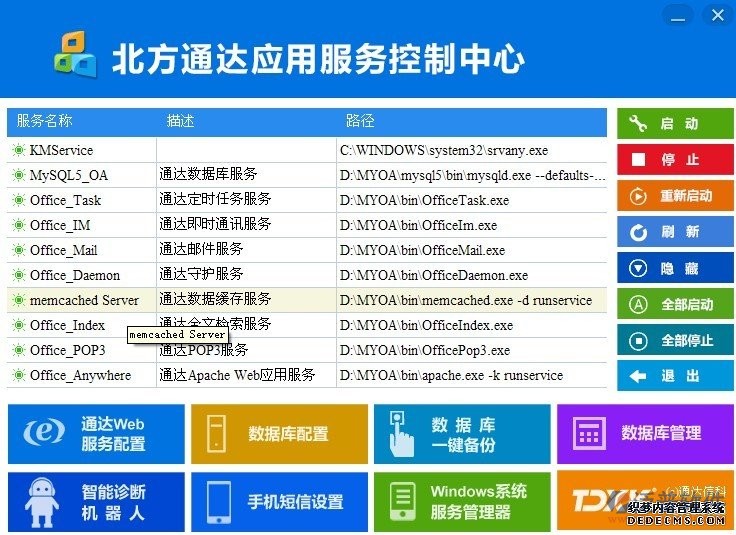Viewport: 736px width, 535px height.
Task: Click the app logo in the header
Action: coord(75,54)
